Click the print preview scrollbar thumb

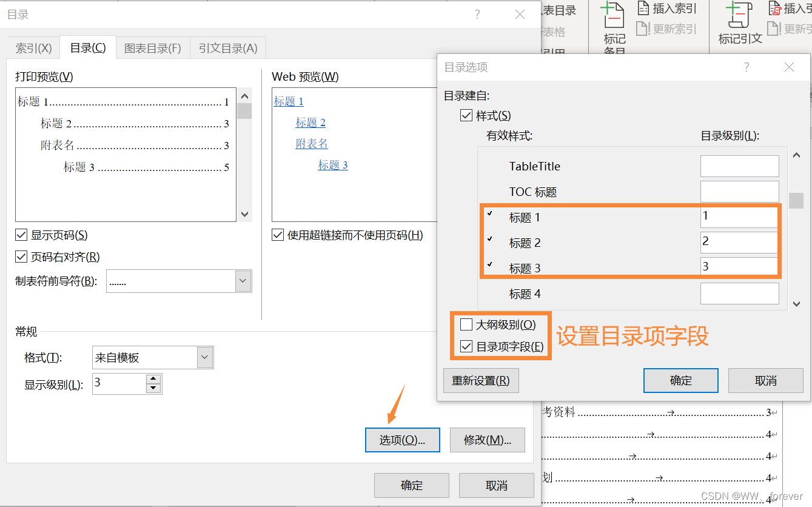[x=244, y=111]
